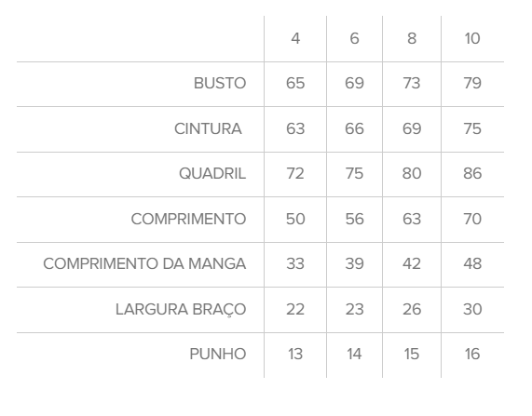The width and height of the screenshot is (532, 416).
Task: Click the COMPRIMENTO DA MANGA label
Action: point(144,263)
